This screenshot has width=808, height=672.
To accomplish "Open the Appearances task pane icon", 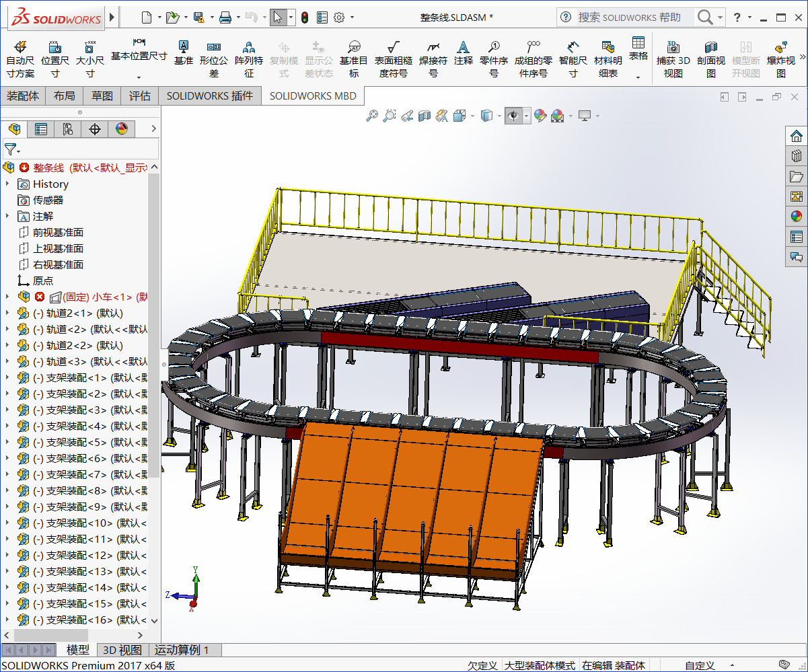I will pos(797,217).
